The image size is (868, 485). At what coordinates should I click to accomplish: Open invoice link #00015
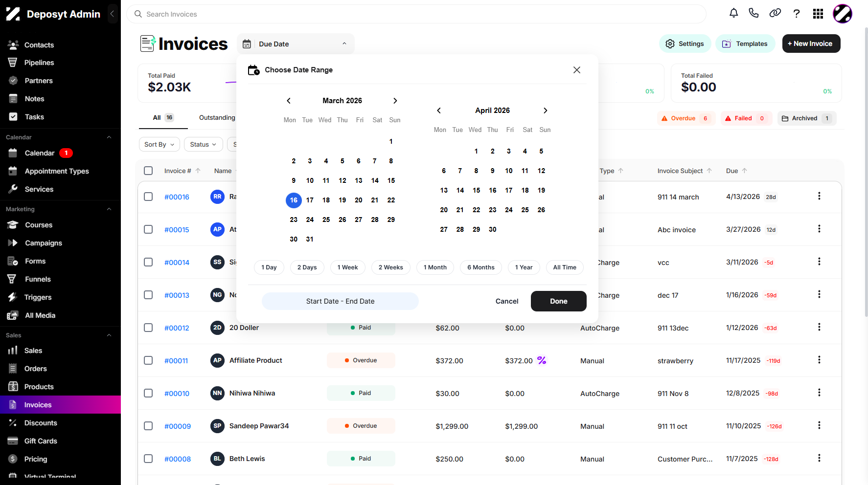point(177,230)
